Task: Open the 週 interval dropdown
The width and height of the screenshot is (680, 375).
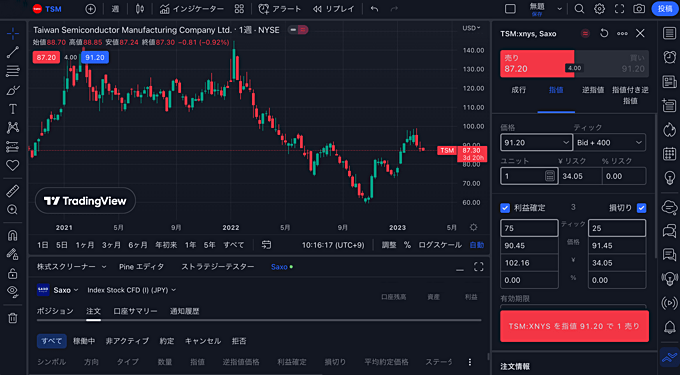Action: pos(115,9)
